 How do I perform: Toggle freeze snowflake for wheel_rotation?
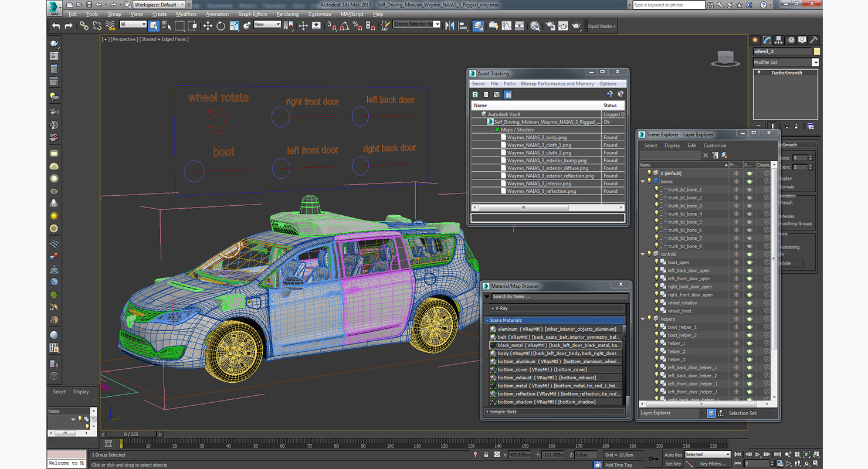[x=736, y=303]
